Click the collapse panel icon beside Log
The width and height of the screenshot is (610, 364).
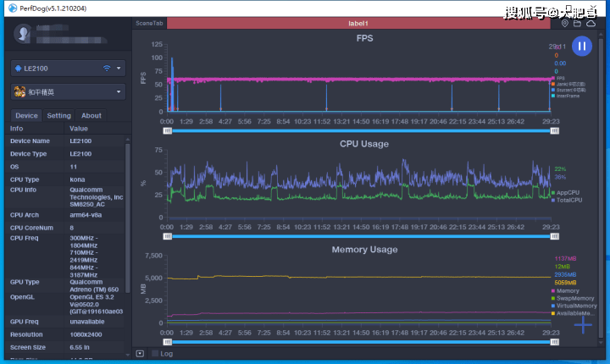(140, 354)
